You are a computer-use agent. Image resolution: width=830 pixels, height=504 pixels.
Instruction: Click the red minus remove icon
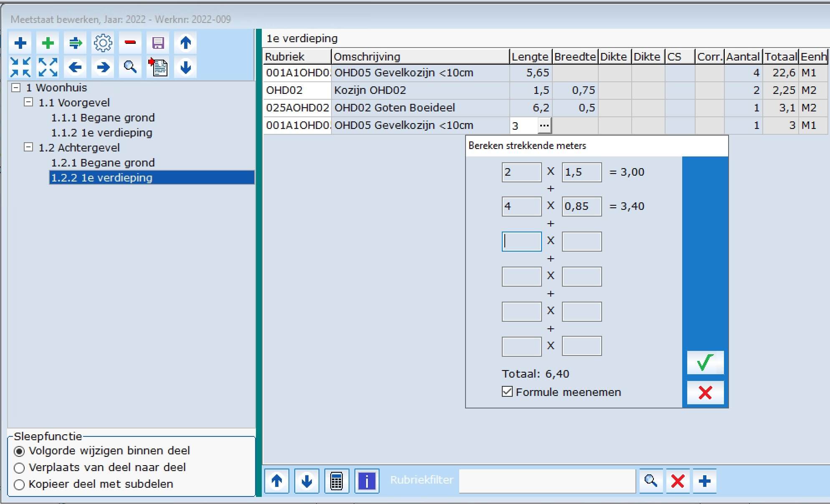[130, 43]
